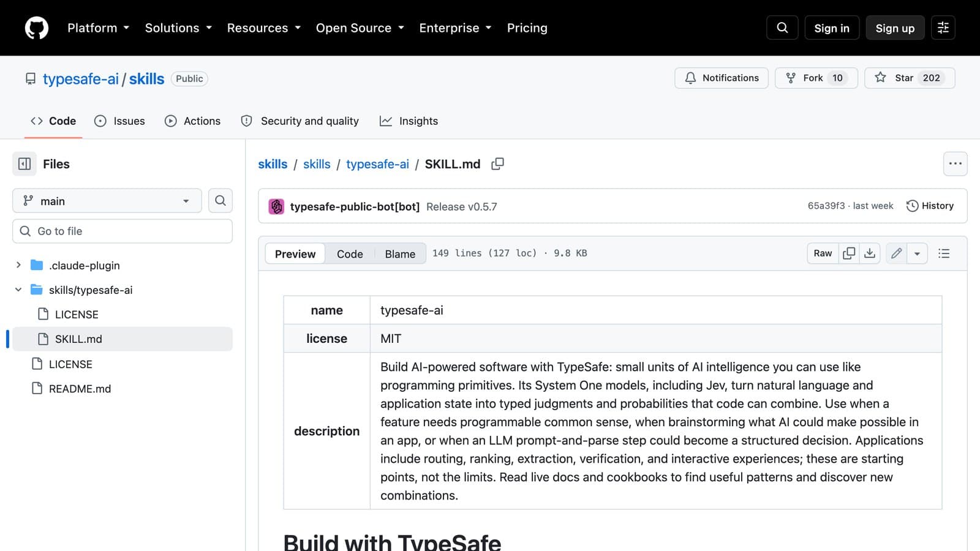Click the Notifications bell button

tap(722, 78)
